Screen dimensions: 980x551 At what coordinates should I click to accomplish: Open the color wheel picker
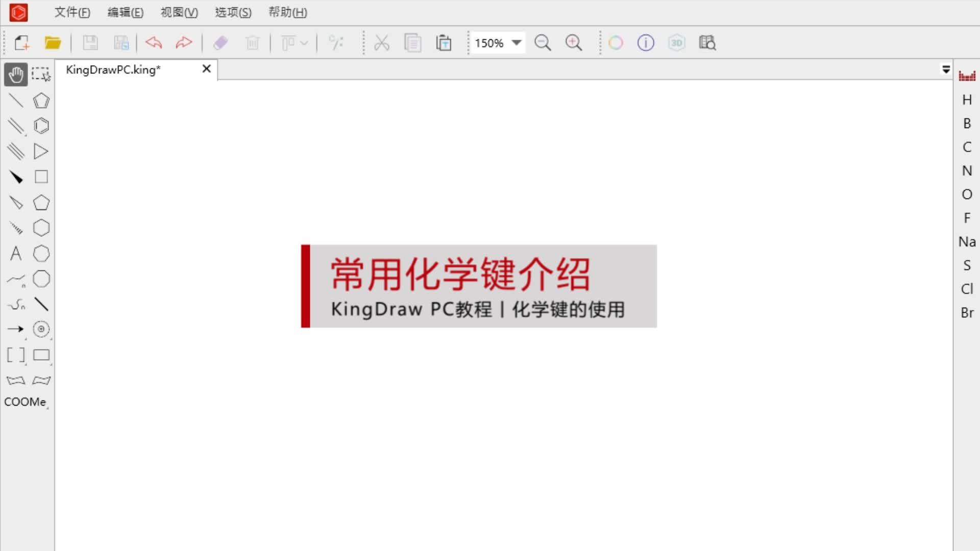coord(616,43)
